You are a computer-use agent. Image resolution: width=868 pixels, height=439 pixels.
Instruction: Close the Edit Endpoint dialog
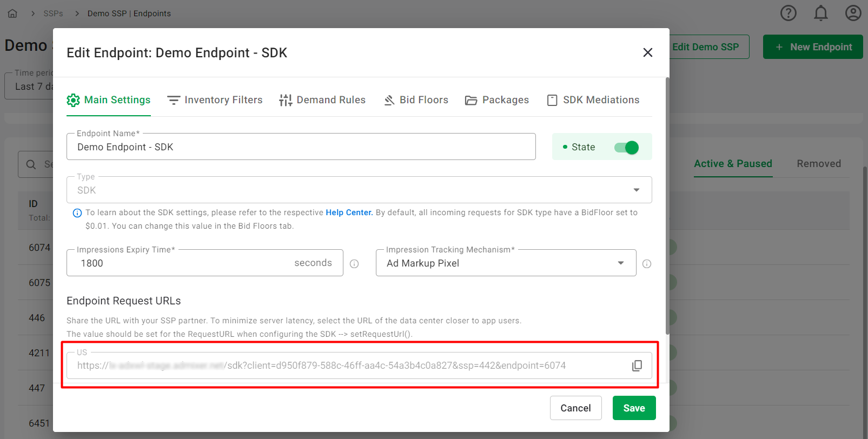647,52
